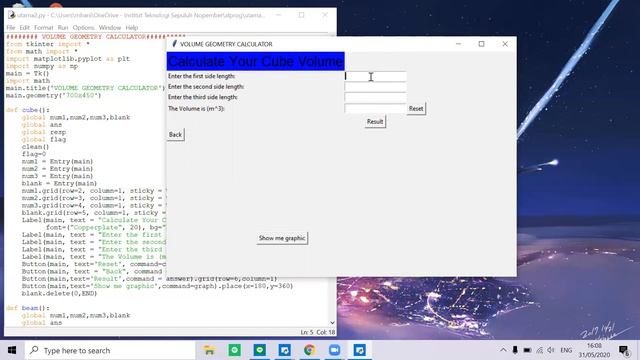Click the 'Enter the third side length:' label
640x360 pixels.
pos(202,98)
